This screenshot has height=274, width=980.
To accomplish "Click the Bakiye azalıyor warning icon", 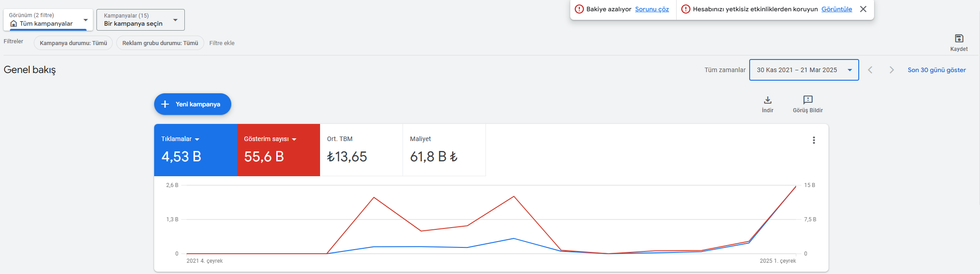I will tap(579, 9).
